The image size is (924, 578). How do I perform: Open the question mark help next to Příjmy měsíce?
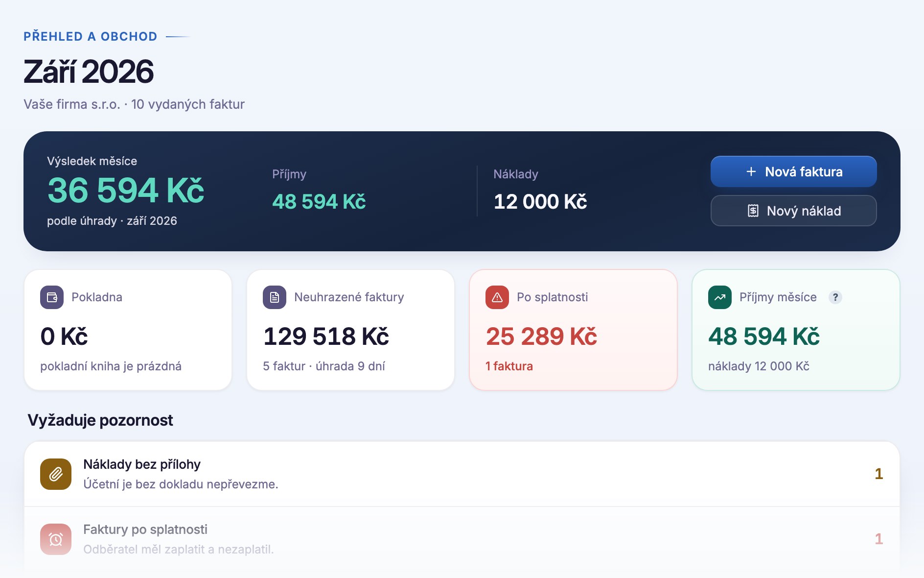pyautogui.click(x=835, y=297)
